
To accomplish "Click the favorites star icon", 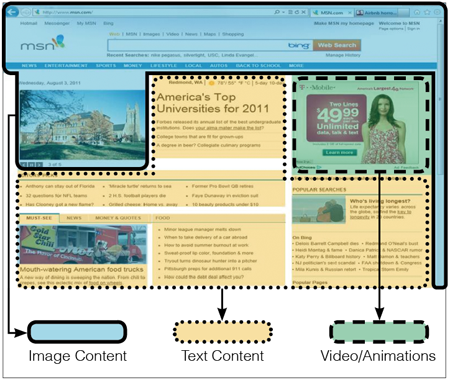I will coord(427,12).
